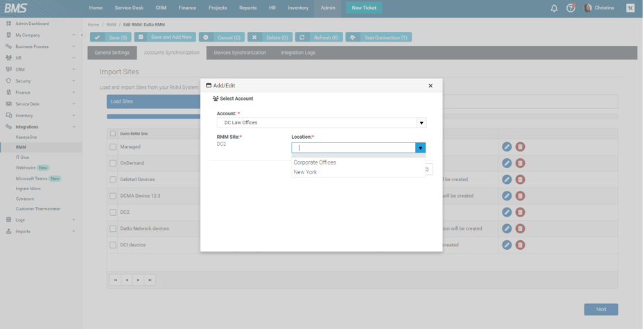Toggle the select-all checkbox in table header
Image resolution: width=644 pixels, height=329 pixels.
[113, 133]
